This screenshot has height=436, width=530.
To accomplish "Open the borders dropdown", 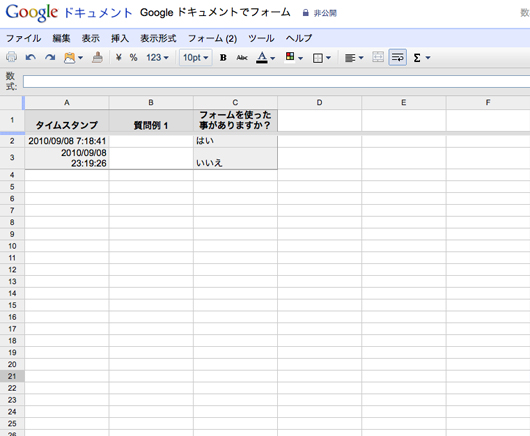I will pos(321,58).
